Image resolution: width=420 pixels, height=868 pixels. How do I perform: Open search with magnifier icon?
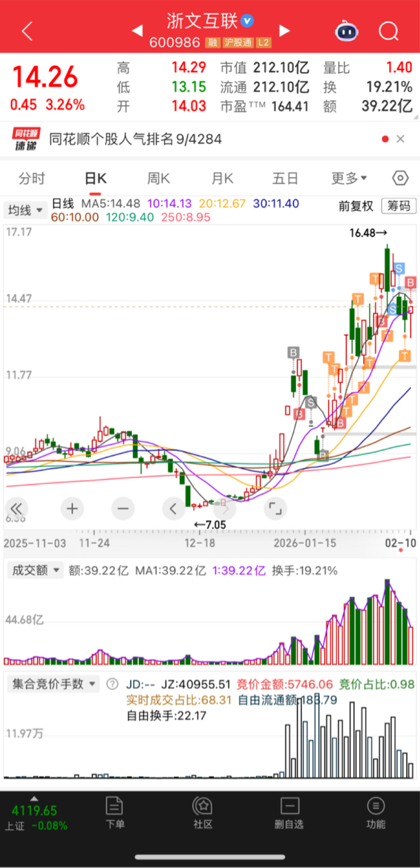[x=389, y=31]
